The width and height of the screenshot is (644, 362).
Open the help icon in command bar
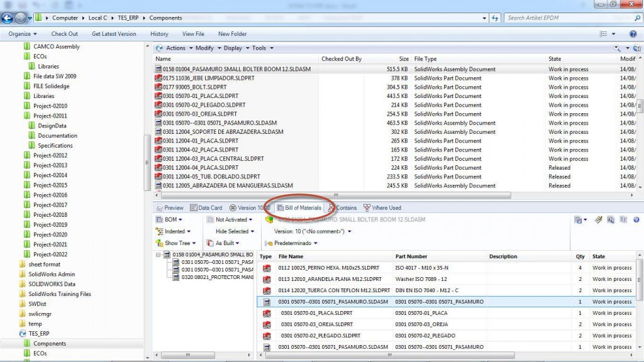click(x=633, y=34)
